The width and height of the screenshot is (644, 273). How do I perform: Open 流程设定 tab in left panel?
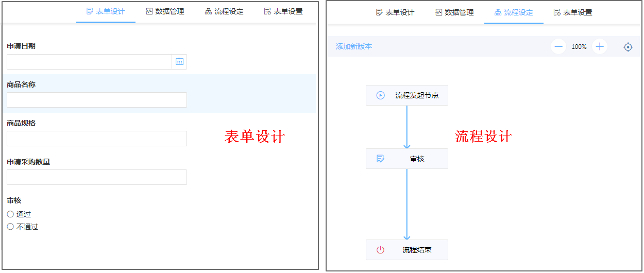pos(224,11)
